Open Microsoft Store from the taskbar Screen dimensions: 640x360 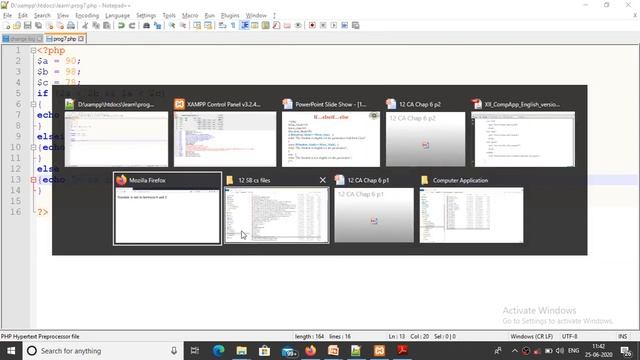point(264,351)
